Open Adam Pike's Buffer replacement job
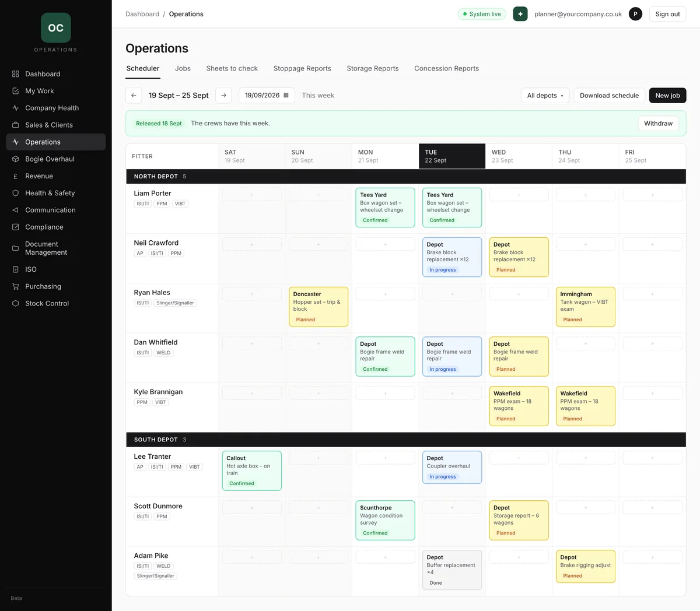The width and height of the screenshot is (700, 611). 452,570
